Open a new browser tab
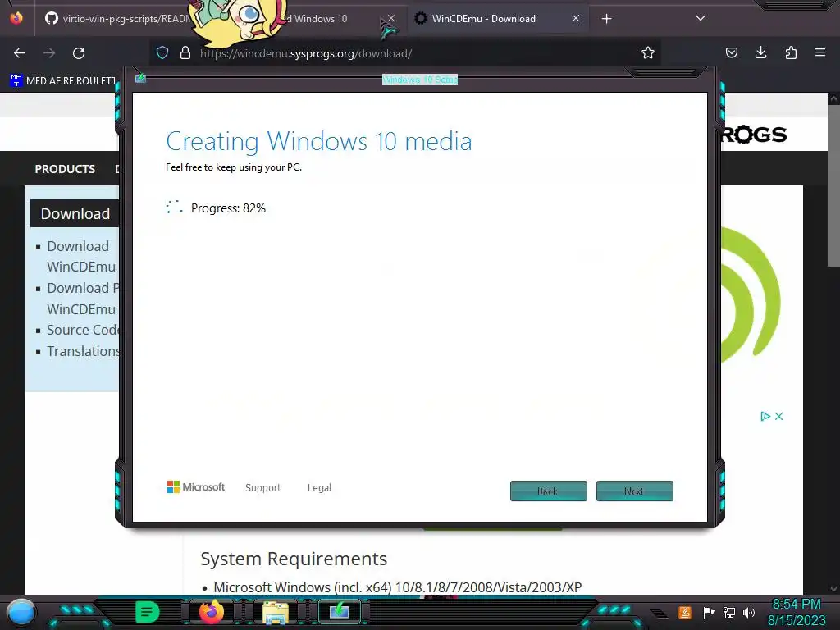 (606, 19)
